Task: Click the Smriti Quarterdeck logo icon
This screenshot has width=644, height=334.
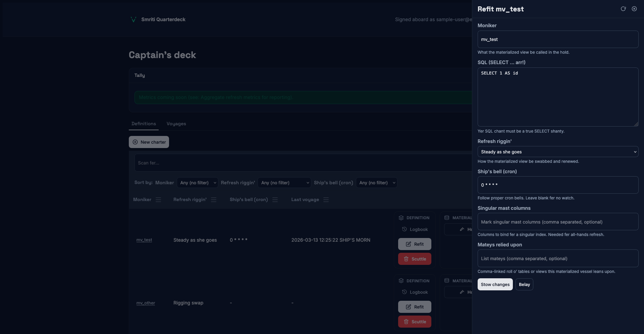Action: tap(133, 19)
